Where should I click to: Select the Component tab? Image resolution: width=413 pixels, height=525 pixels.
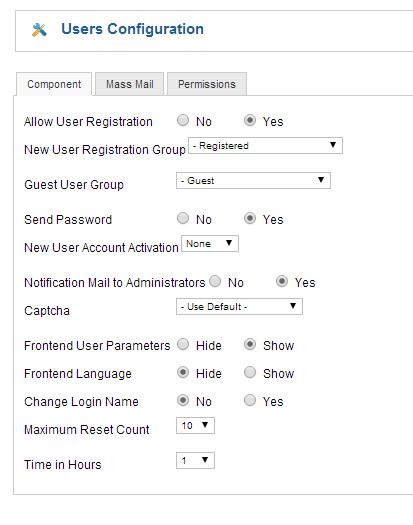coord(54,84)
